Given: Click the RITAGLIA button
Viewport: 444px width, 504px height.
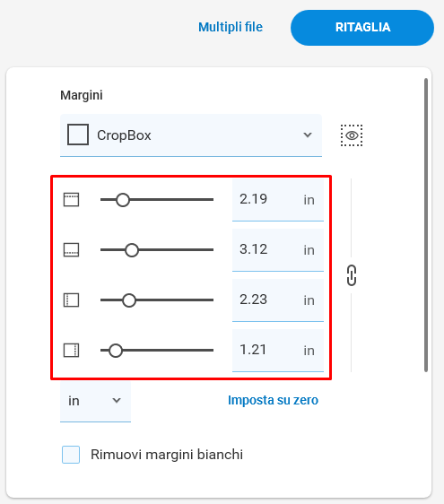Looking at the screenshot, I should click(362, 28).
